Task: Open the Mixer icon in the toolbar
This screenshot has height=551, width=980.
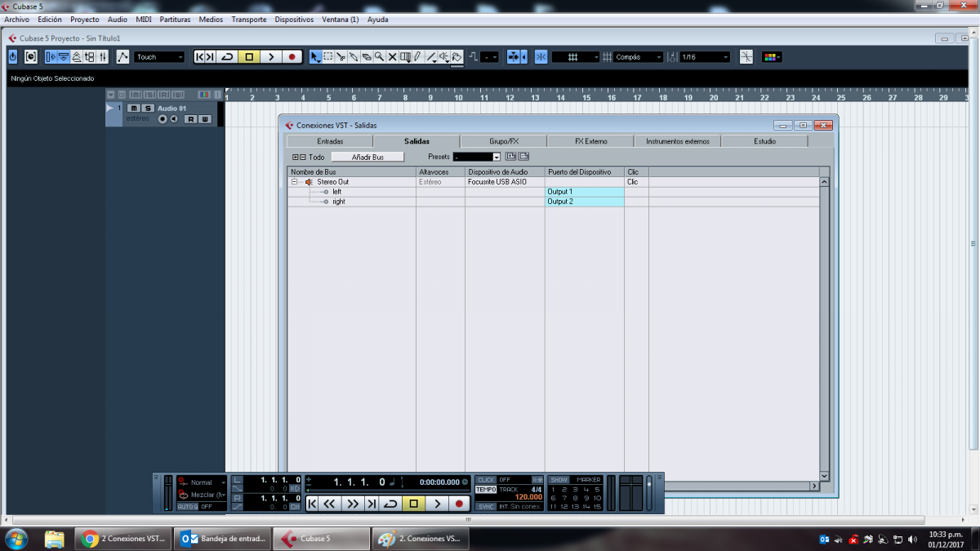Action: point(103,56)
